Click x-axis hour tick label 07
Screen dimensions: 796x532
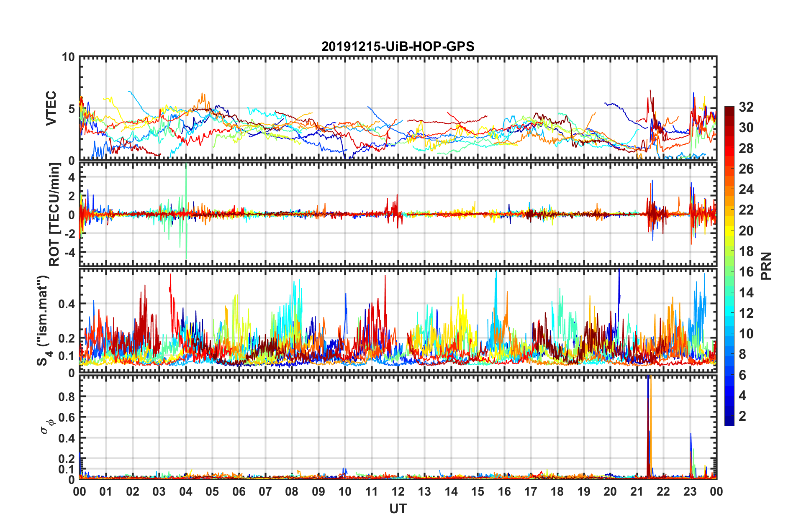tap(265, 491)
